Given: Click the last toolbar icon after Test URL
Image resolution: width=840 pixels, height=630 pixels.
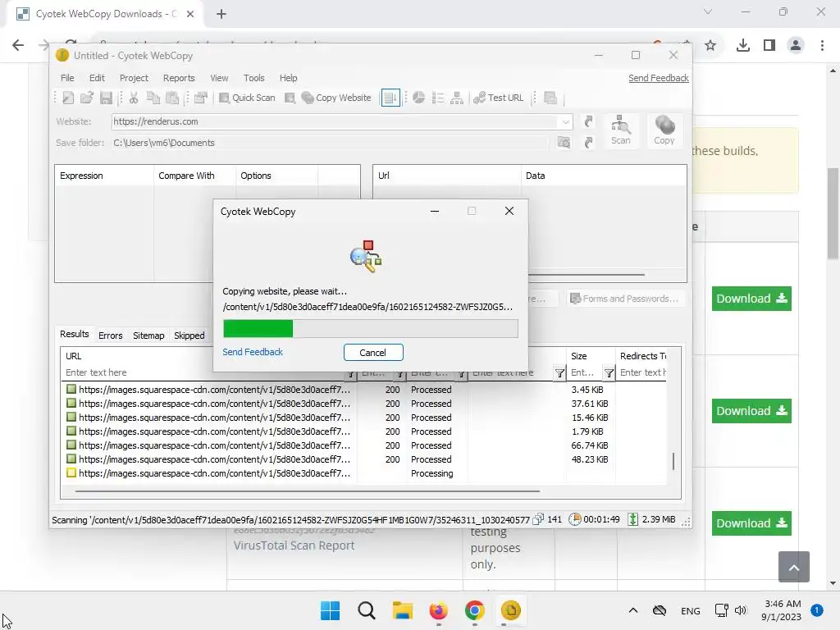Looking at the screenshot, I should click(x=550, y=98).
